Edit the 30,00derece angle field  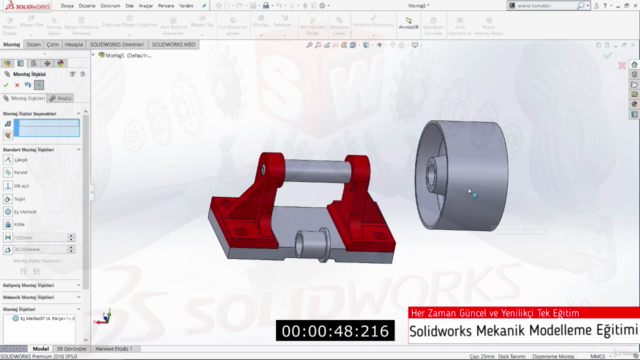(x=40, y=249)
